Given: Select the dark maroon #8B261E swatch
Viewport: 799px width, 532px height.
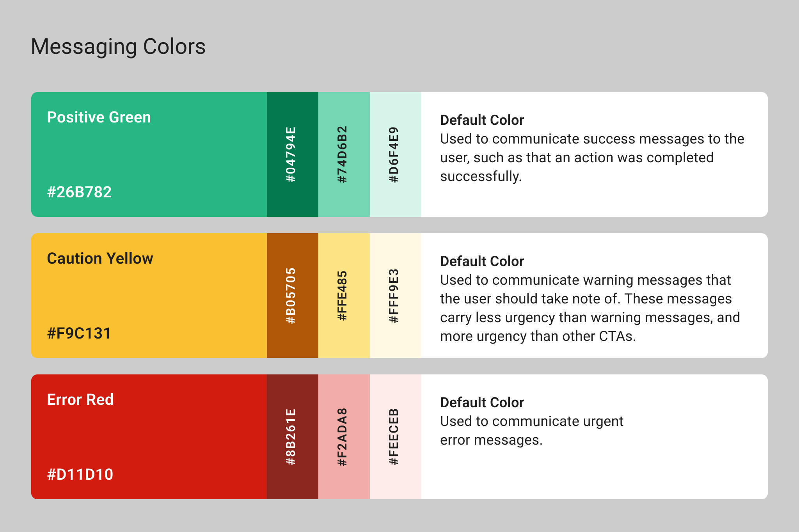Looking at the screenshot, I should (x=292, y=437).
